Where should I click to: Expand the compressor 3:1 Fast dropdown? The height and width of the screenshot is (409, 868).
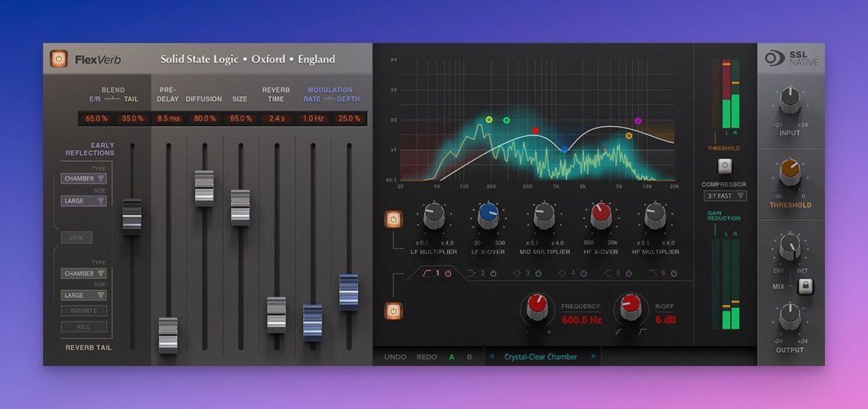[725, 196]
